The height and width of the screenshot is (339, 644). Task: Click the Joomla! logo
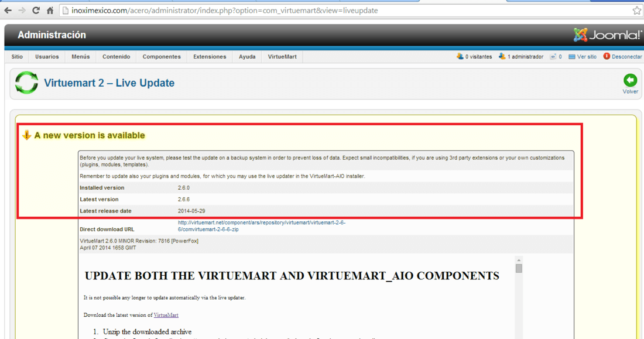608,35
